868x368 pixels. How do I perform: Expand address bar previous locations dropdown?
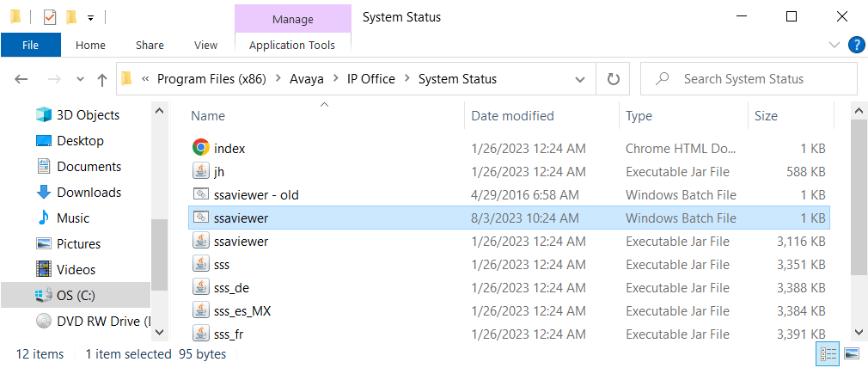click(x=580, y=79)
